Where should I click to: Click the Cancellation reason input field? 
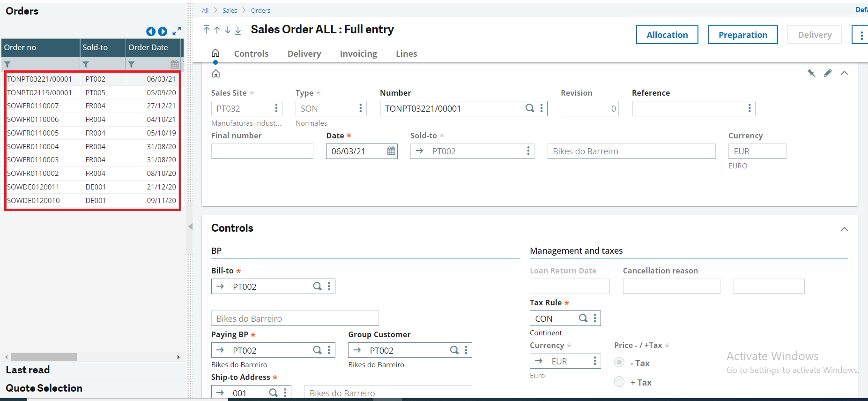point(671,286)
